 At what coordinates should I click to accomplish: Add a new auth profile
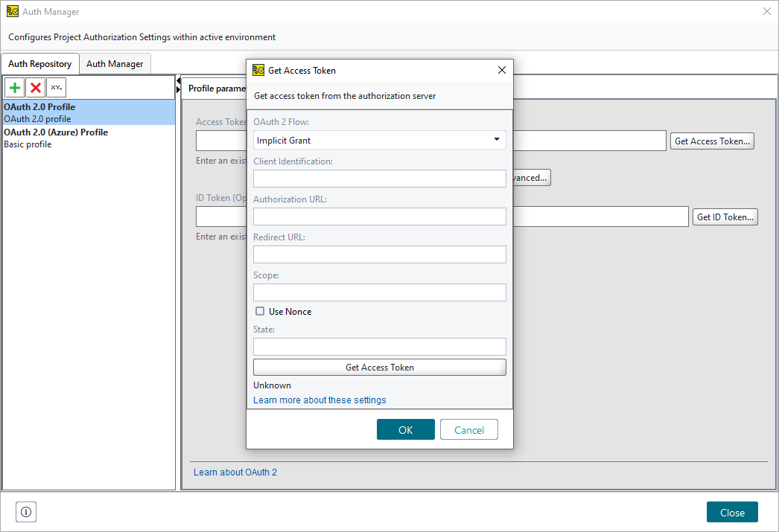pos(14,87)
